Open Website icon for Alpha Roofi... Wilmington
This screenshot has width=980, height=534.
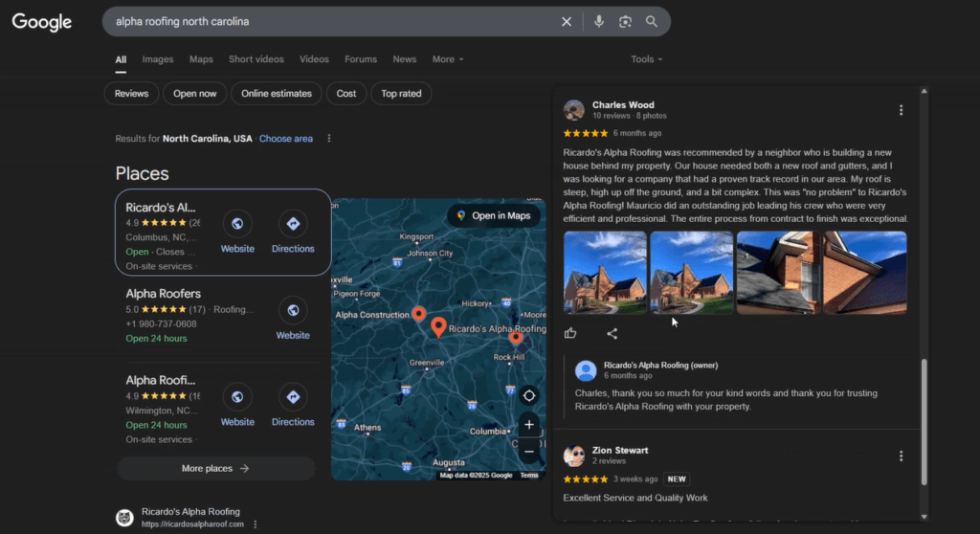tap(237, 397)
